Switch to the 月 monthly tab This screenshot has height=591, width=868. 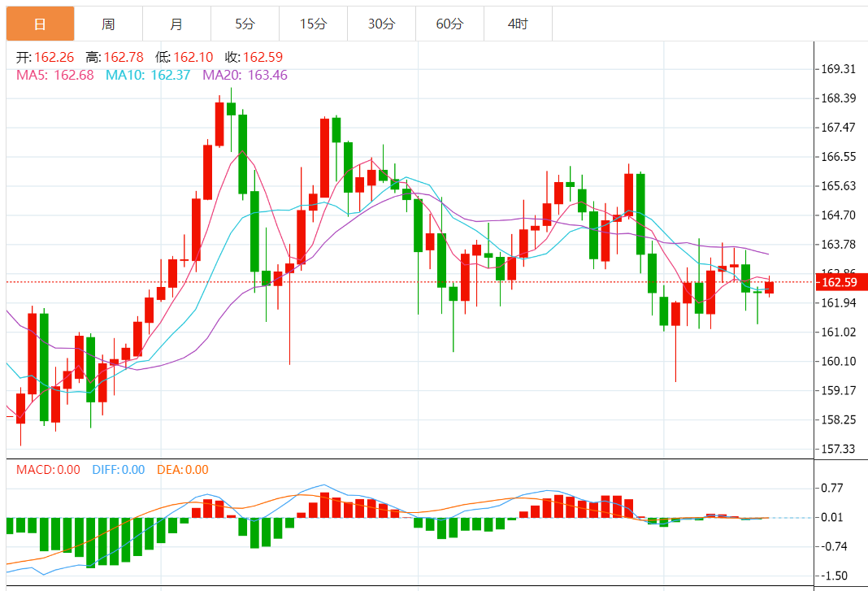[x=176, y=24]
